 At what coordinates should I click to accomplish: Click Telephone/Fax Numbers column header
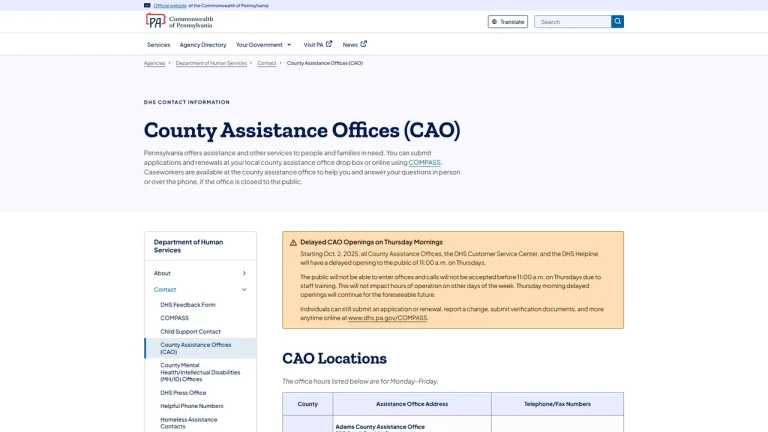pyautogui.click(x=557, y=404)
